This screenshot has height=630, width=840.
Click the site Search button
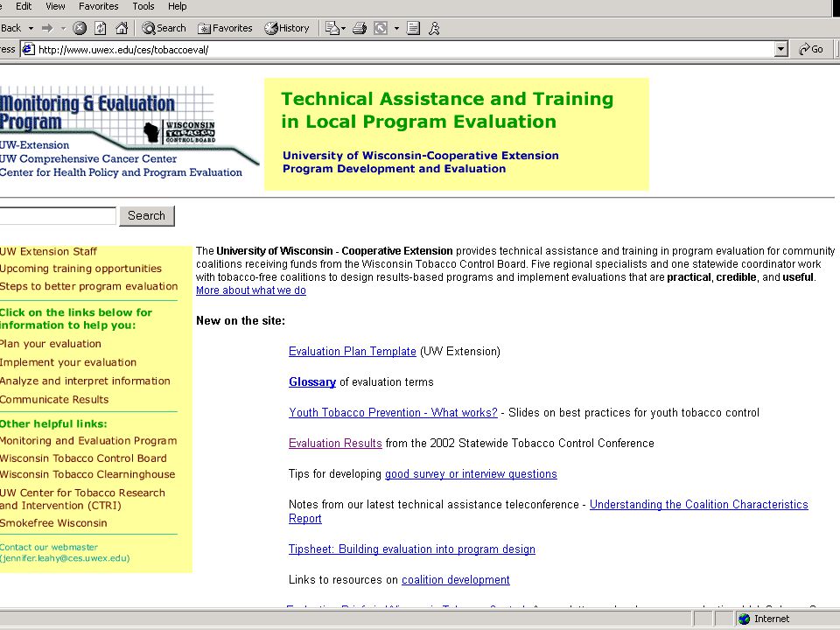point(147,215)
